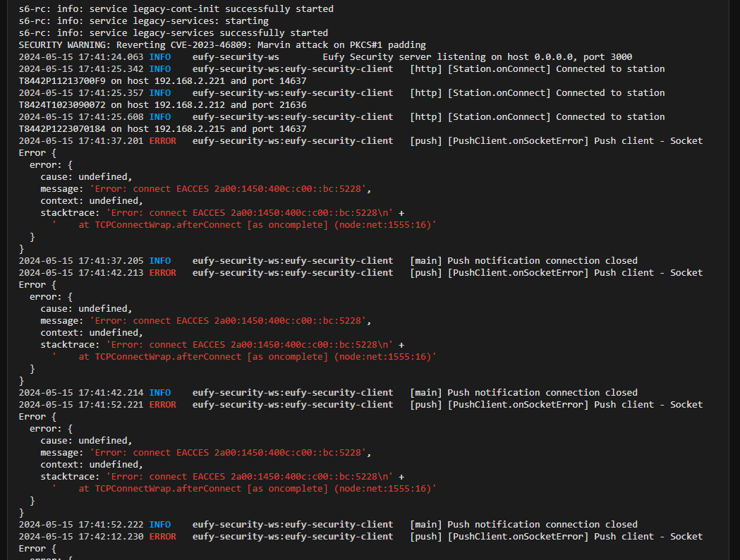740x560 pixels.
Task: Click 'Push notification connection closed' at 17:41:42.214
Action: click(542, 393)
